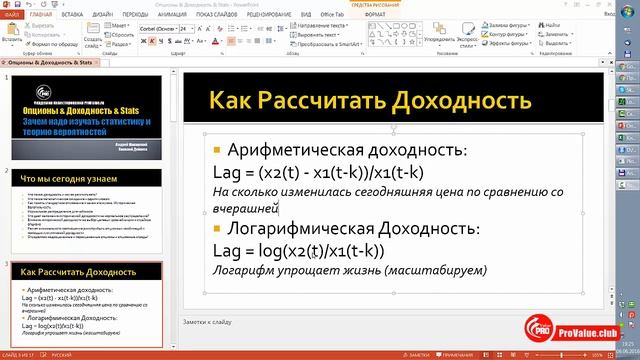
Task: Open the Section (Раздел) dropdown
Action: pos(118,44)
